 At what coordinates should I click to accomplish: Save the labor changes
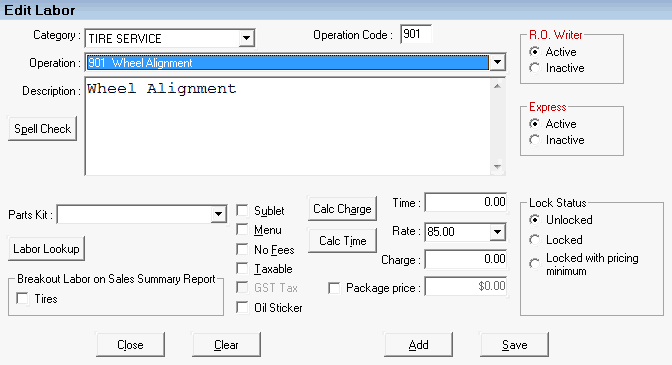[x=514, y=344]
